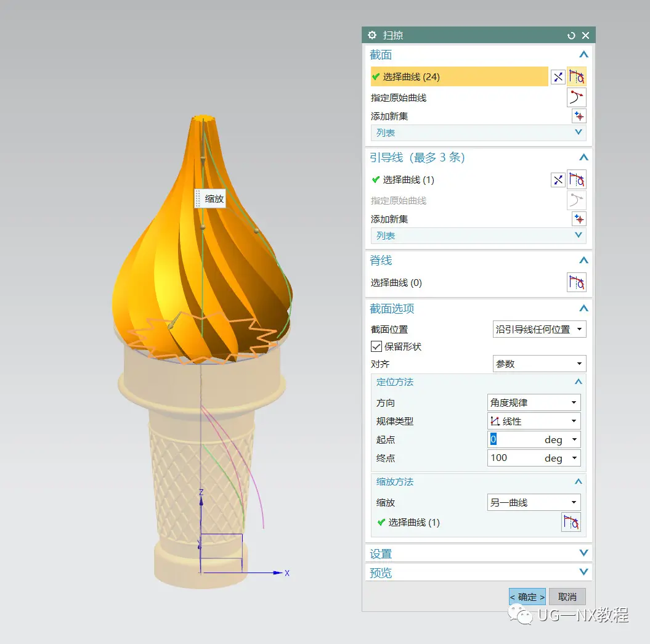The image size is (650, 644).
Task: Open the 截面位置 dropdown
Action: pyautogui.click(x=539, y=330)
